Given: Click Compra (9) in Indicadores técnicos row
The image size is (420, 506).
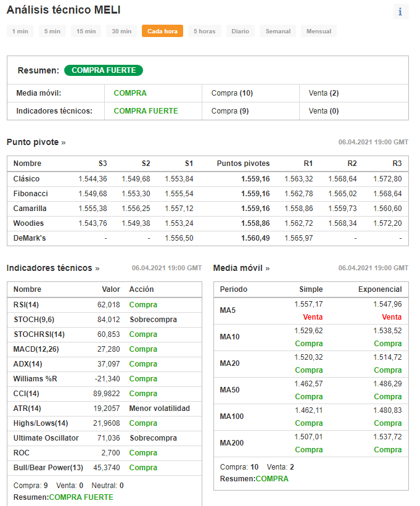Looking at the screenshot, I should click(x=230, y=111).
